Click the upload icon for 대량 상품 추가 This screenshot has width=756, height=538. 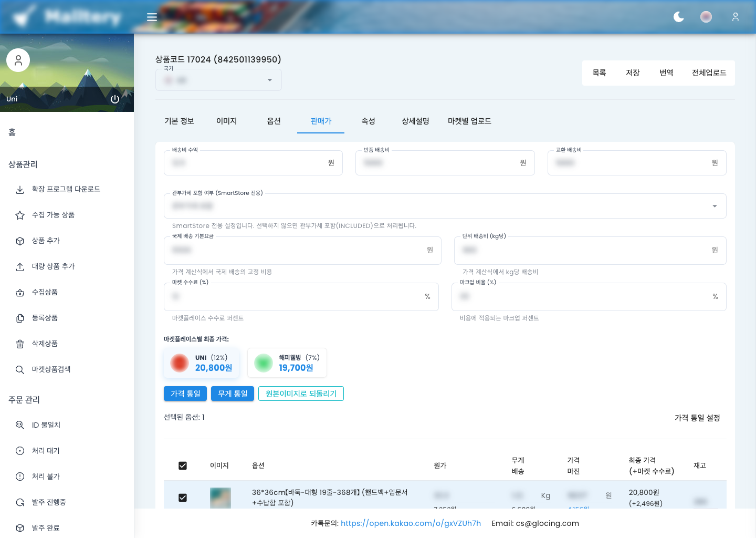(20, 267)
